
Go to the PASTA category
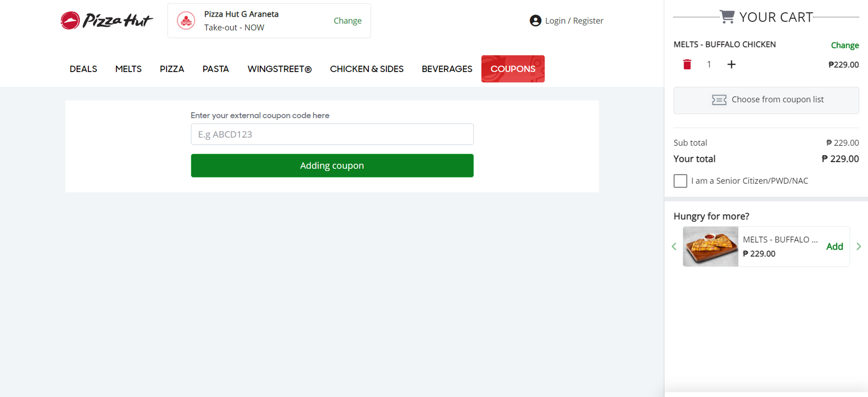click(216, 69)
